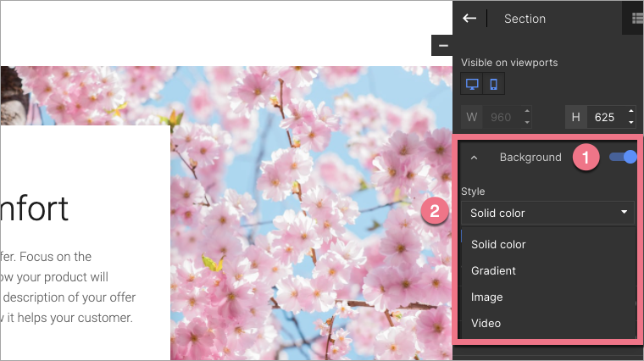644x361 pixels.
Task: Select Solid color from the style list
Action: point(498,245)
